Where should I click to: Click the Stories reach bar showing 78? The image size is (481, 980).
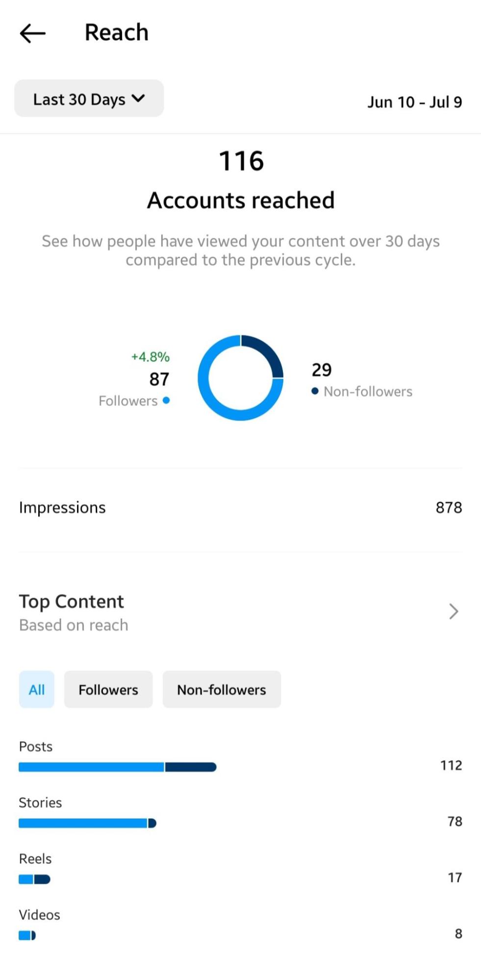click(87, 823)
